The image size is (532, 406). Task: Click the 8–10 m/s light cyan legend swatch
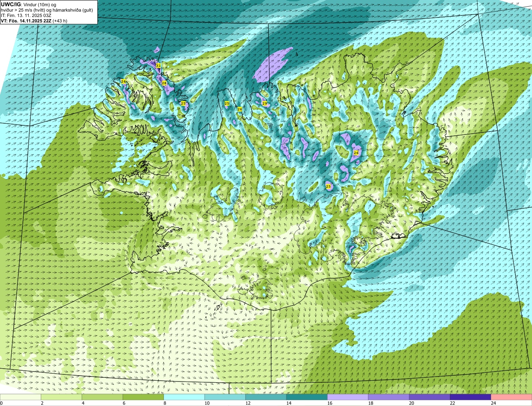[x=184, y=397]
